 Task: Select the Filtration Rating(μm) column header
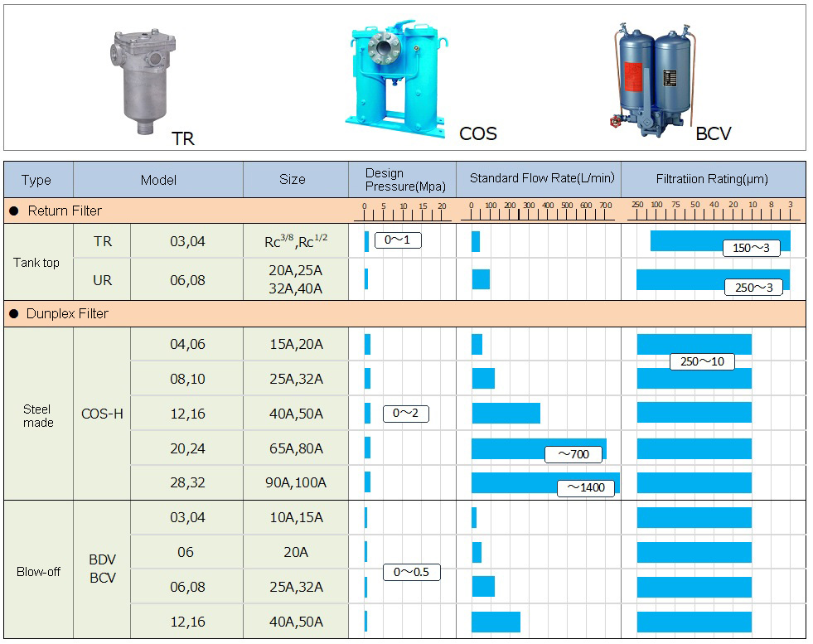click(x=712, y=179)
